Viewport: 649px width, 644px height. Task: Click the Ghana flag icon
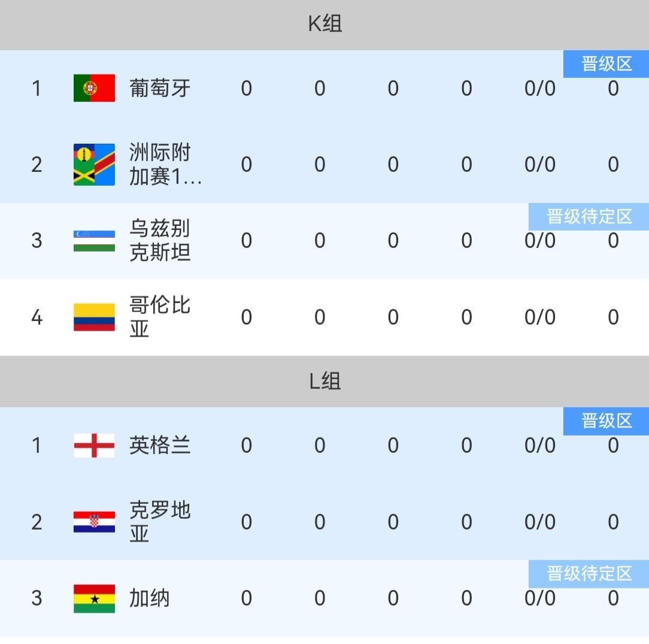point(94,598)
